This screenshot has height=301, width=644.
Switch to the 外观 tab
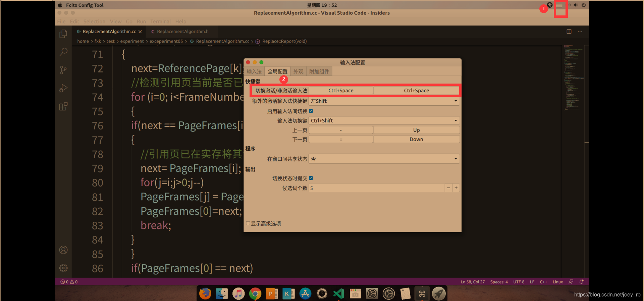(x=298, y=71)
